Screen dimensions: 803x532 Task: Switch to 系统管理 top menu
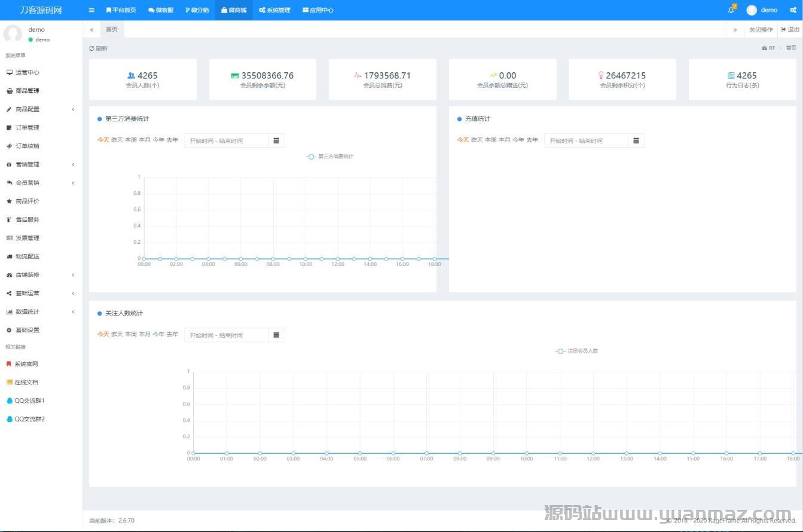pyautogui.click(x=274, y=10)
